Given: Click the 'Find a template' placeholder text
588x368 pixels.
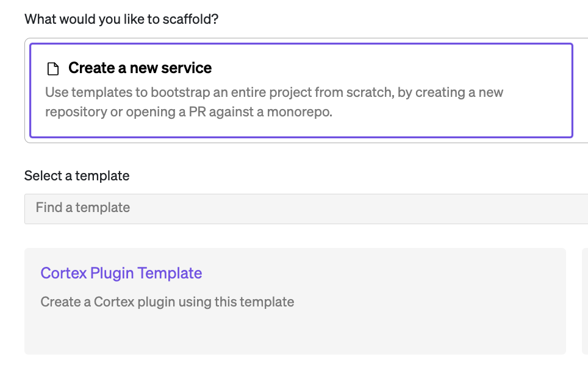Looking at the screenshot, I should 82,208.
